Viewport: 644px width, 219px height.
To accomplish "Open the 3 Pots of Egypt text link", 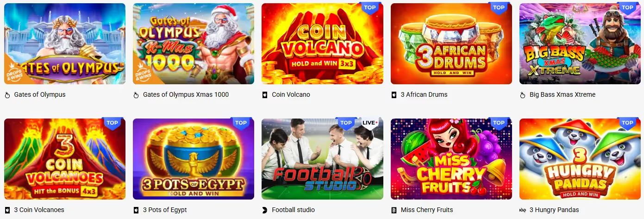I will click(x=165, y=210).
